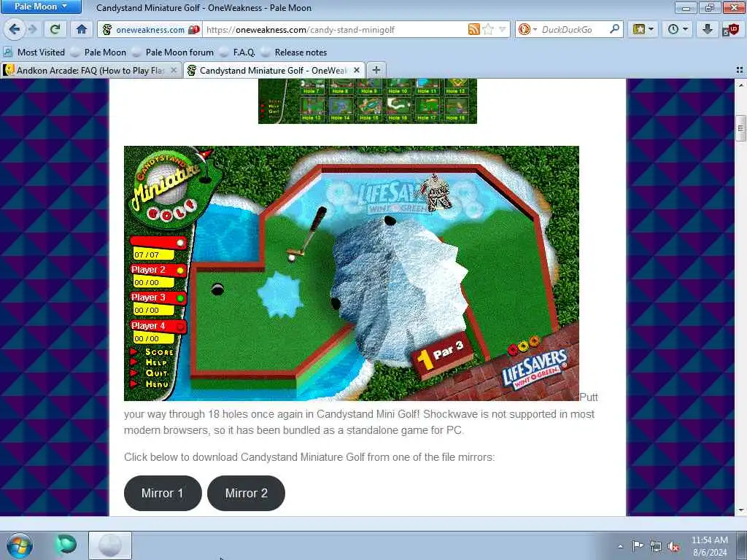Image resolution: width=747 pixels, height=560 pixels.
Task: Expand the address bar history dropdown arrow
Action: click(x=502, y=29)
